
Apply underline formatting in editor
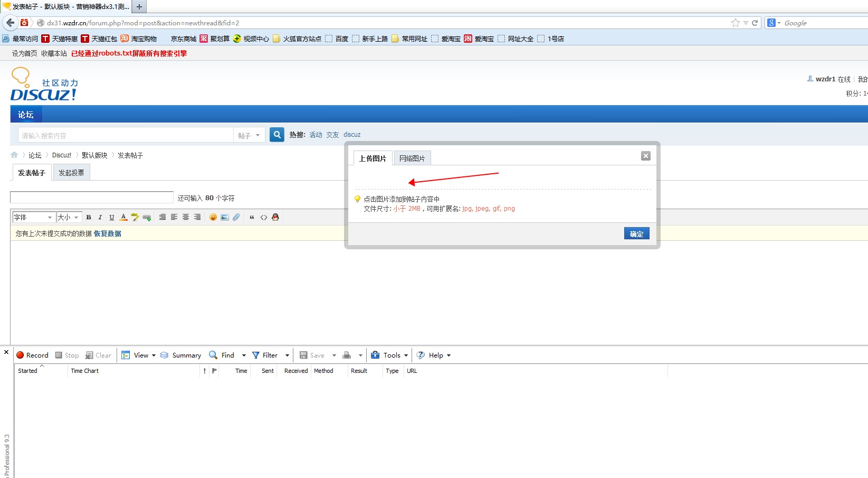coord(111,217)
